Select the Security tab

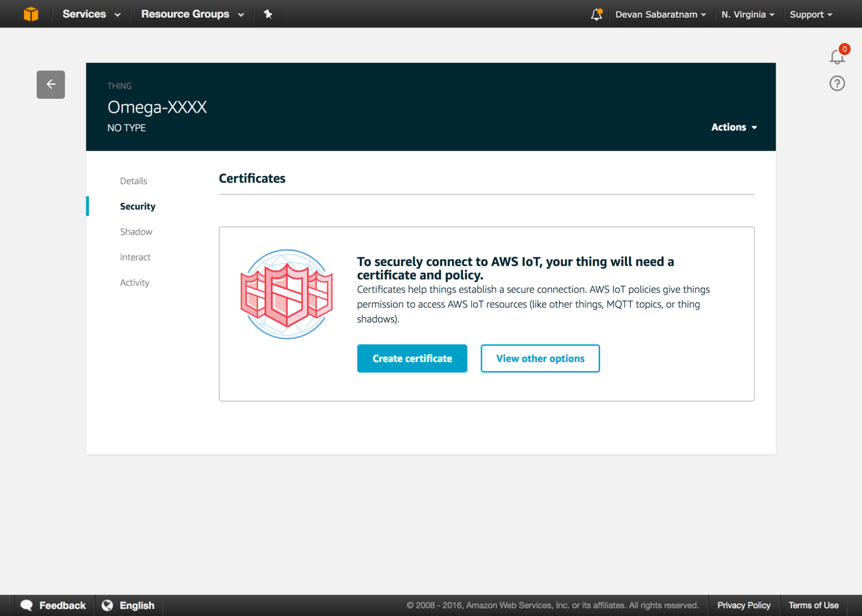click(137, 206)
